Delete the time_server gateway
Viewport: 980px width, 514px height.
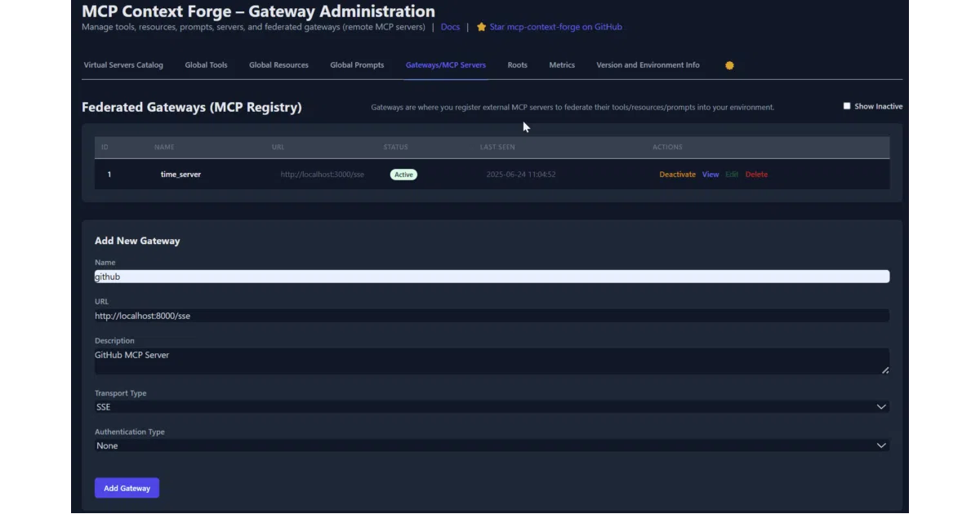click(756, 175)
